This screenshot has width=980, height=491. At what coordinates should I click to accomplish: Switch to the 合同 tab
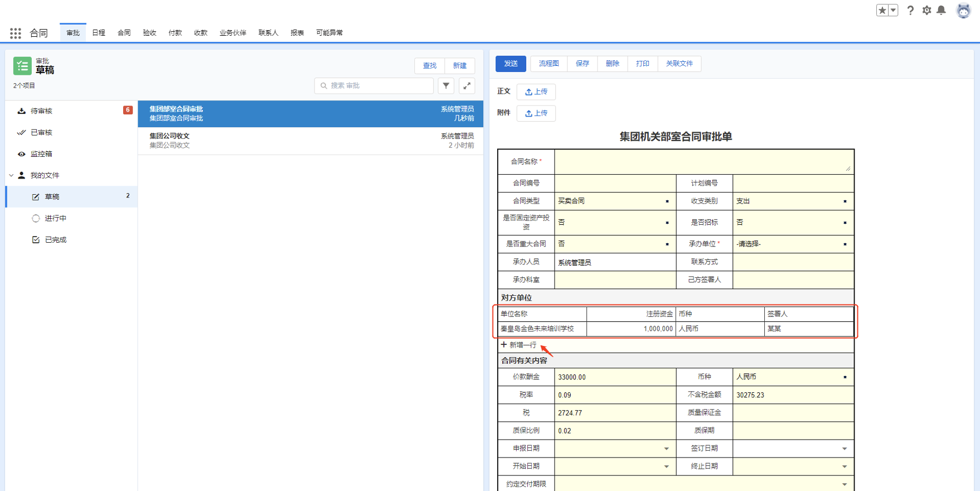(124, 33)
